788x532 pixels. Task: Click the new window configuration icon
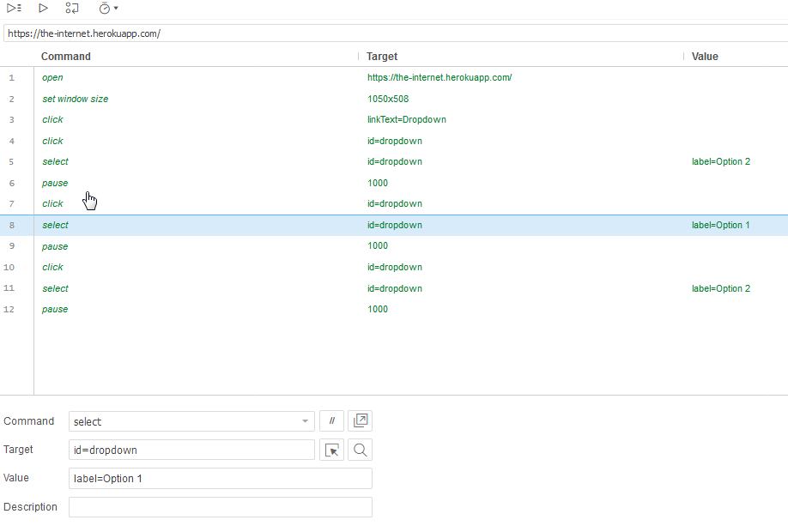(x=360, y=421)
